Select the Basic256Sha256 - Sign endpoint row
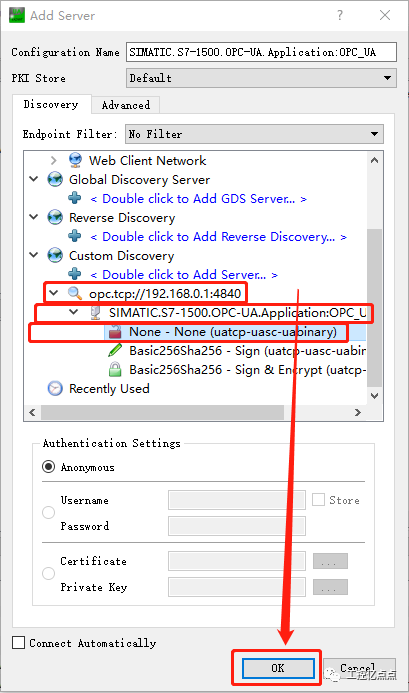 (x=248, y=351)
